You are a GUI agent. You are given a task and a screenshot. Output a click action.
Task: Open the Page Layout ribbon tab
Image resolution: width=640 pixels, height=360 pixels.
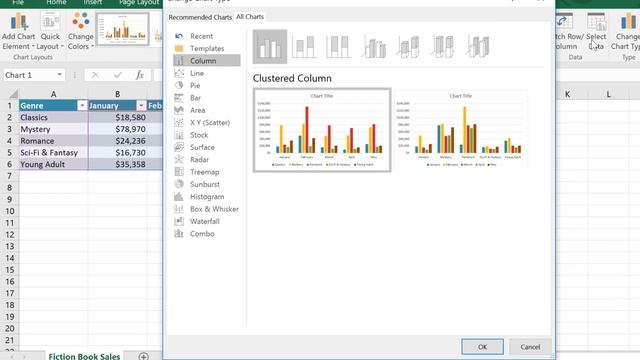tap(139, 3)
